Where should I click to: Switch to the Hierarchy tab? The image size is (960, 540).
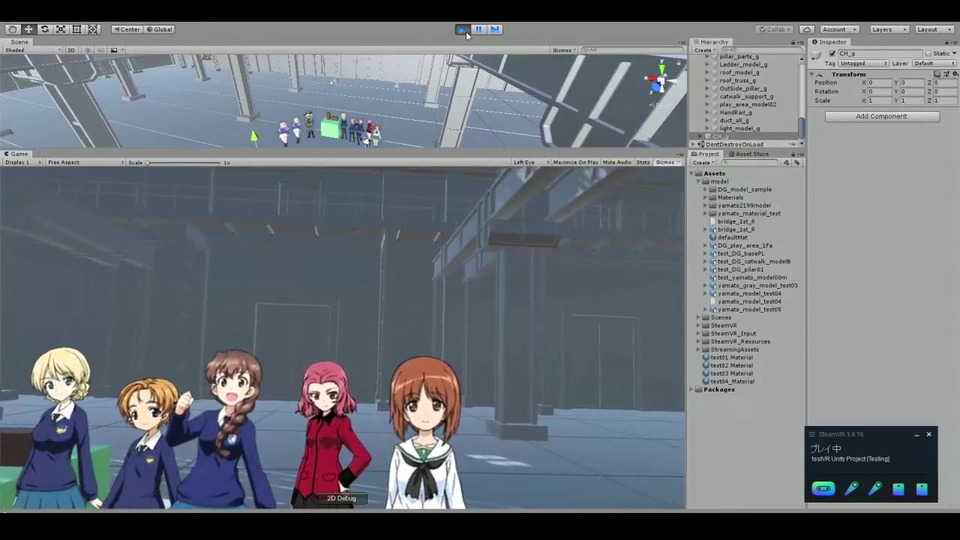tap(711, 42)
